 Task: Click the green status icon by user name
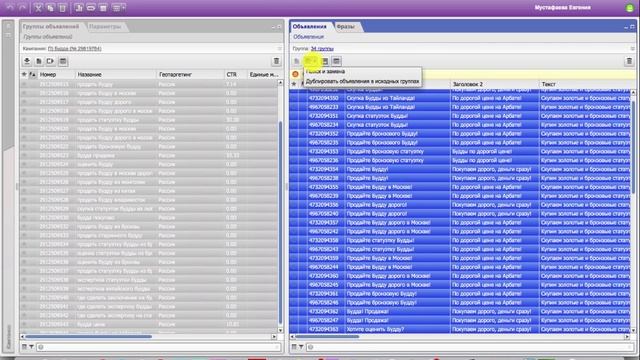(629, 8)
